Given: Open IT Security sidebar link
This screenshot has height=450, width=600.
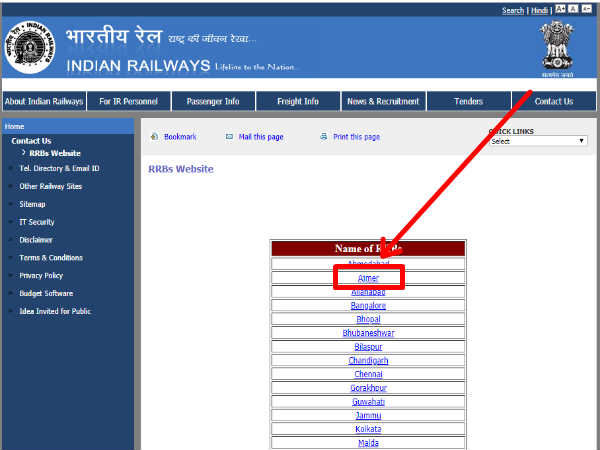Looking at the screenshot, I should (37, 222).
